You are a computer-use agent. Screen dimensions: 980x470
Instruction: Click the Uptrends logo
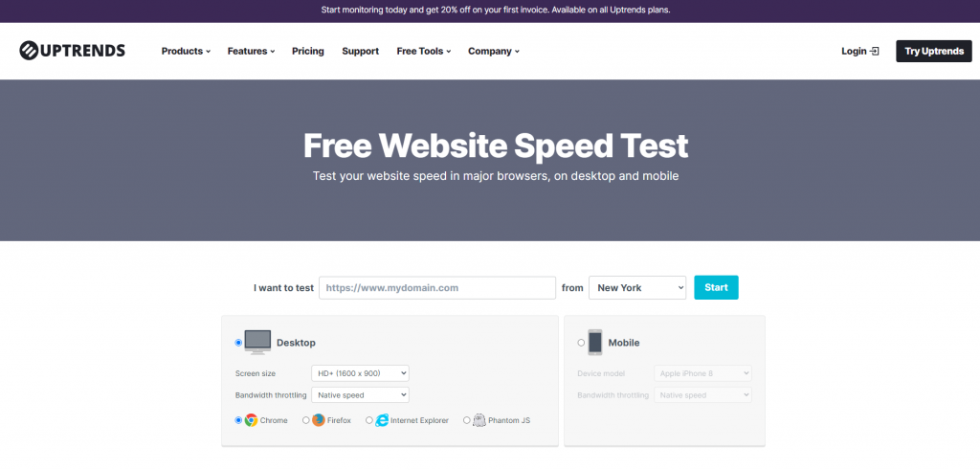click(x=73, y=51)
